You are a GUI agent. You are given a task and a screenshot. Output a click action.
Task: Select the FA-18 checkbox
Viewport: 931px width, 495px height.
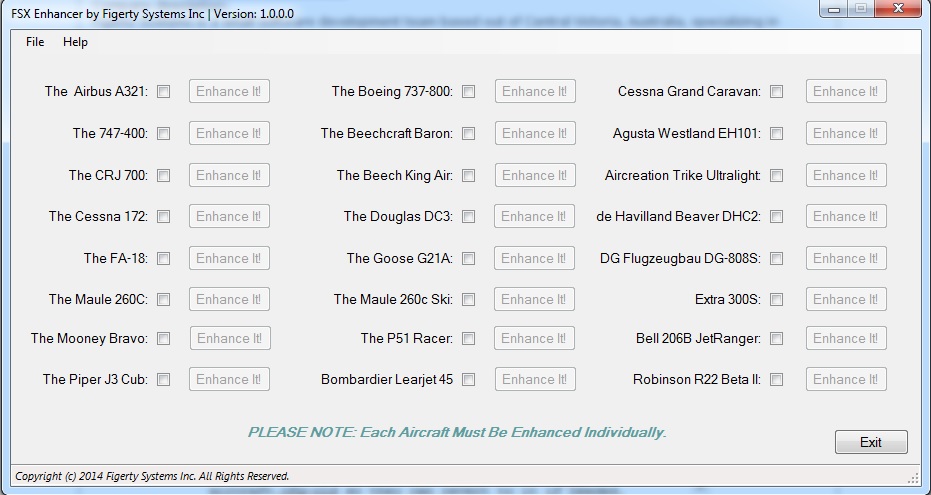tap(163, 258)
